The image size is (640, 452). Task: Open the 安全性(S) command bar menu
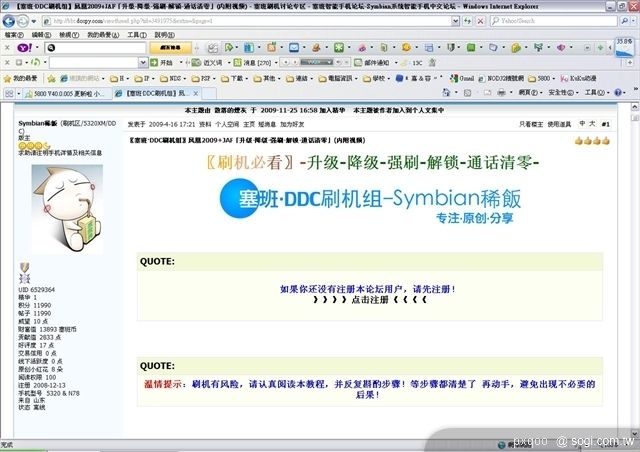tap(563, 93)
